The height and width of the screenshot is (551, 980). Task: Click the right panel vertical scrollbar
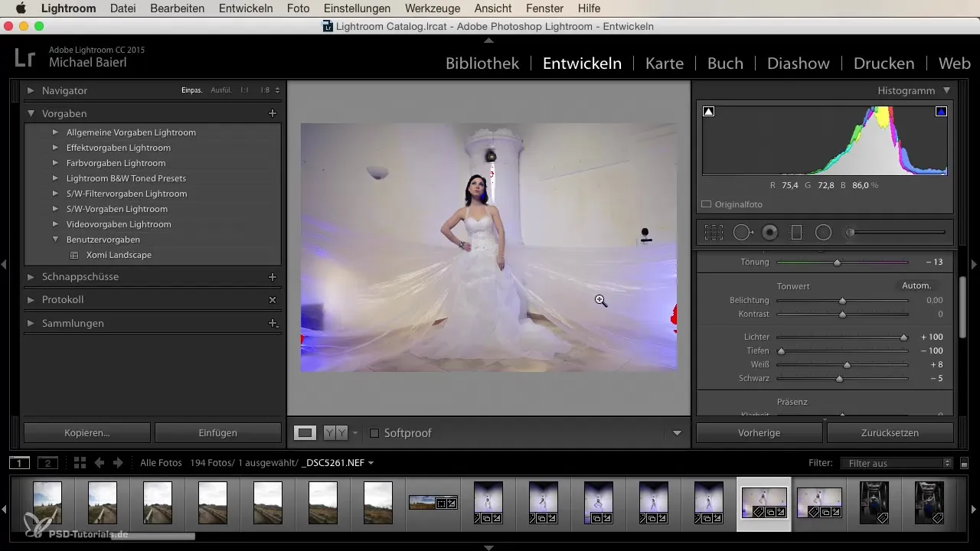tap(962, 306)
